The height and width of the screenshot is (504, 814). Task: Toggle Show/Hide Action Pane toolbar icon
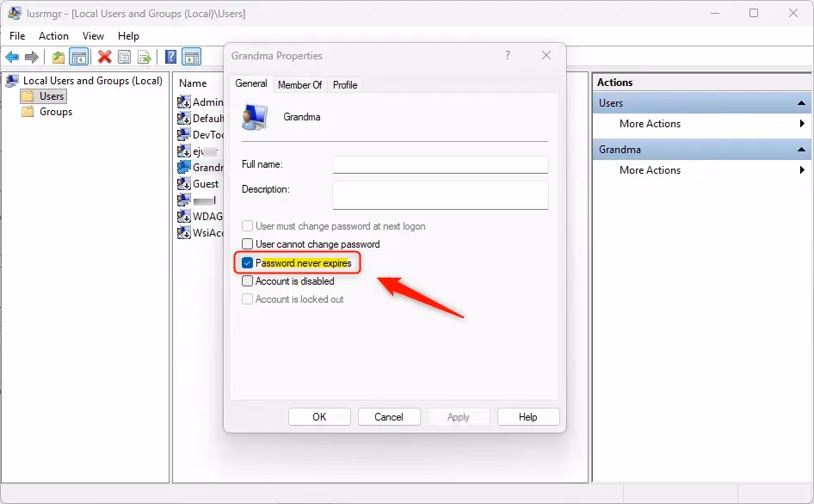[191, 58]
